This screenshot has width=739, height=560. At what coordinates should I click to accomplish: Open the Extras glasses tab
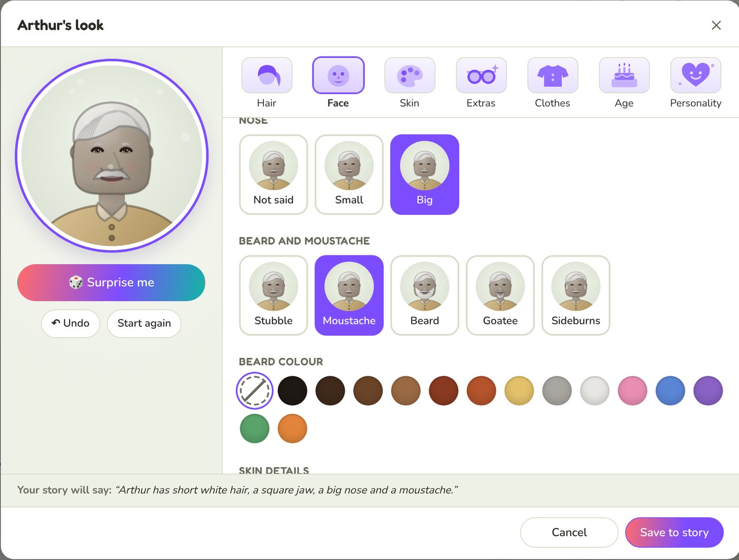[481, 83]
